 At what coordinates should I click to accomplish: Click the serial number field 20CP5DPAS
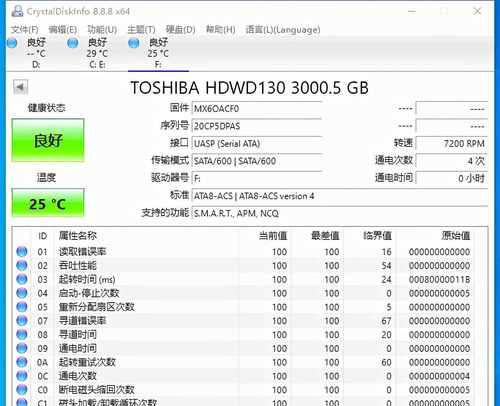coord(257,126)
